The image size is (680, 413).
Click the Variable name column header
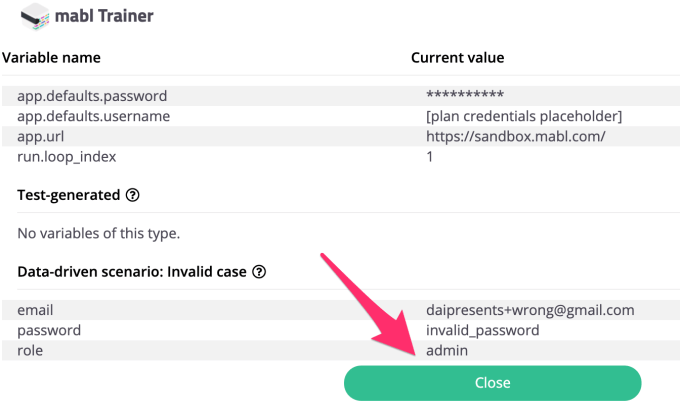click(x=51, y=58)
